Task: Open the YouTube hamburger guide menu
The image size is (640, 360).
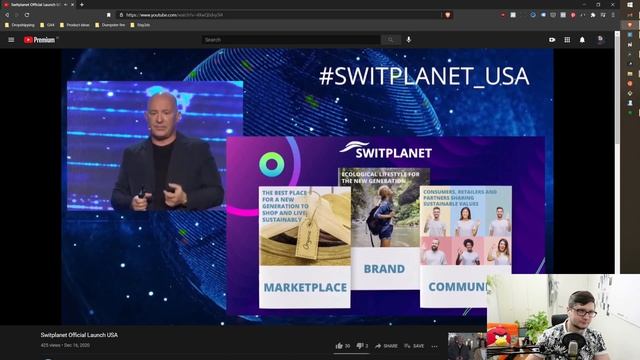Action: click(11, 40)
